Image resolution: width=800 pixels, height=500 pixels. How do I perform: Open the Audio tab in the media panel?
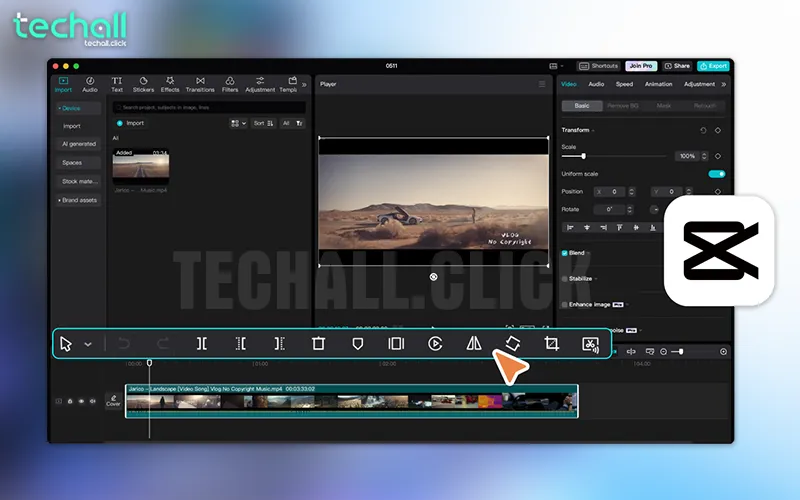[90, 85]
